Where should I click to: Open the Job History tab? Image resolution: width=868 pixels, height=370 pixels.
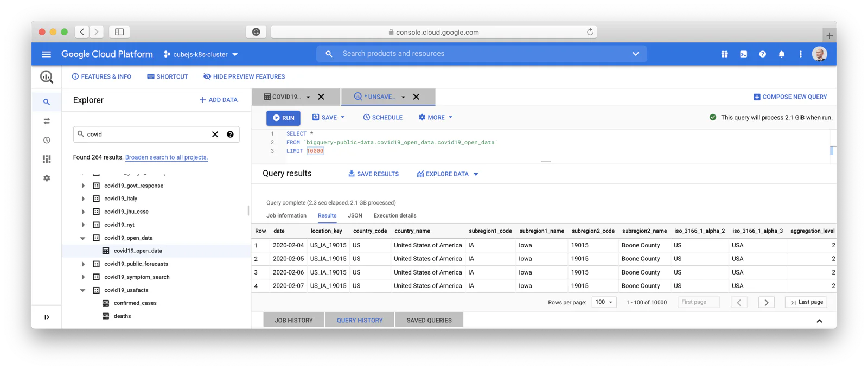pyautogui.click(x=293, y=320)
